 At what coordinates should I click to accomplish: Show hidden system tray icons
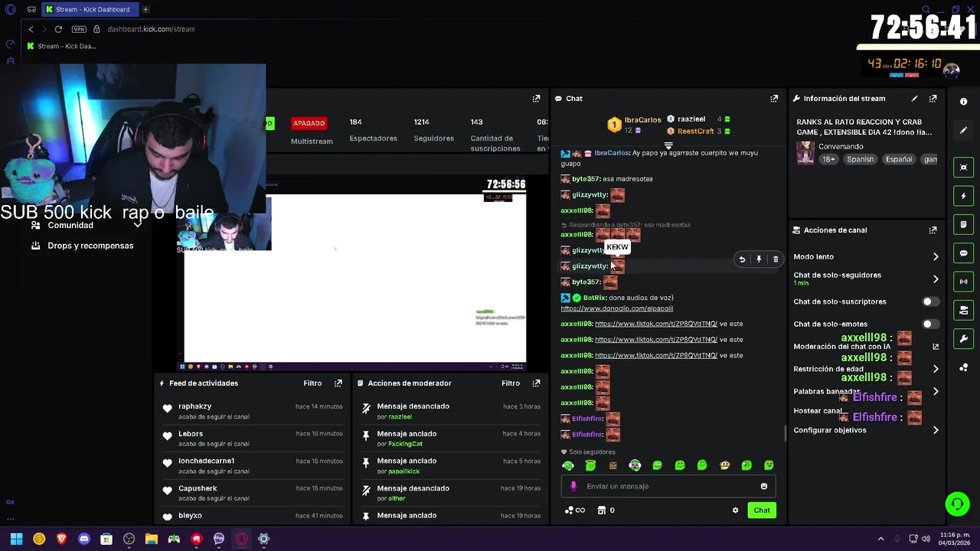[x=880, y=539]
